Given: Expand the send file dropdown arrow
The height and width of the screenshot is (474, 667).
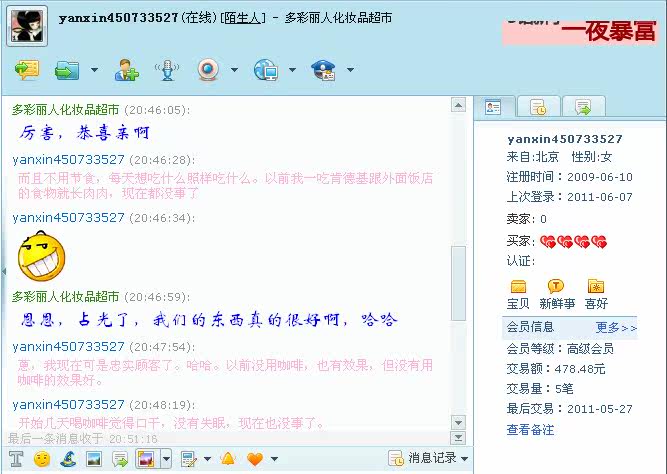Looking at the screenshot, I should (94, 70).
